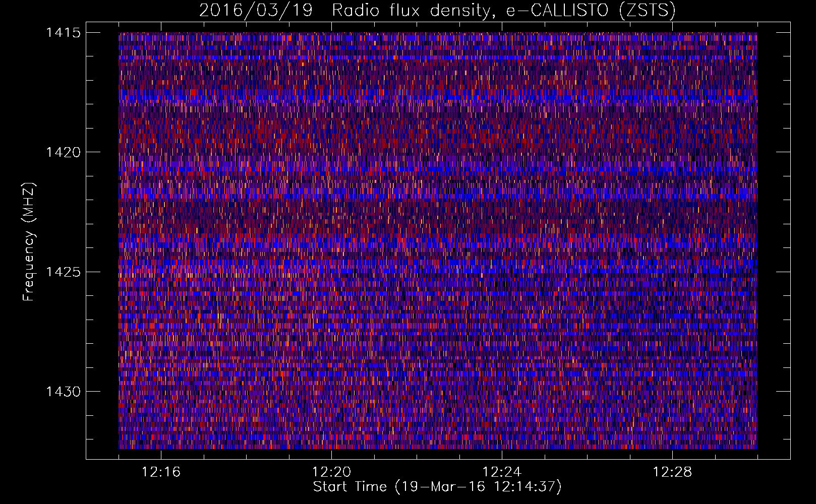Click the 'Frequency (MHZ)' axis title
816x504 pixels.
click(29, 241)
